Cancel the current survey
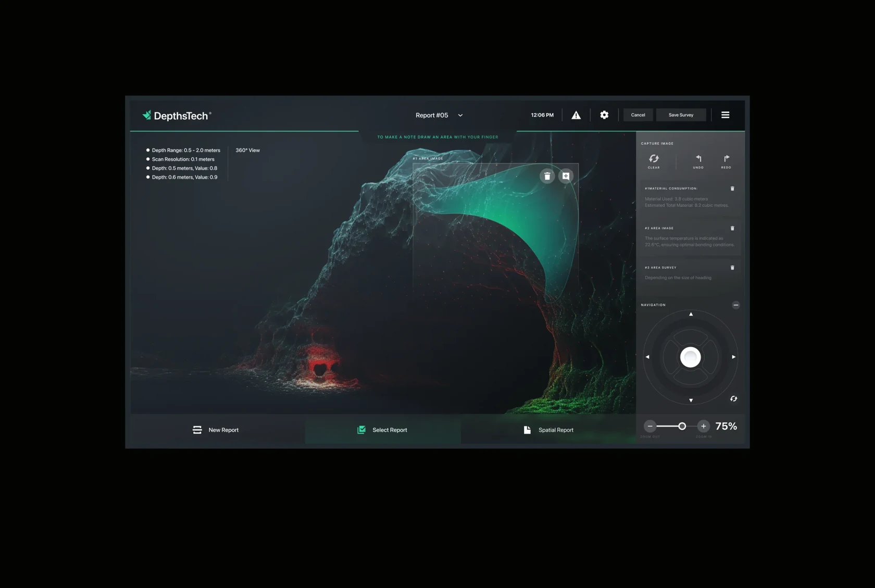The height and width of the screenshot is (588, 875). (x=638, y=115)
